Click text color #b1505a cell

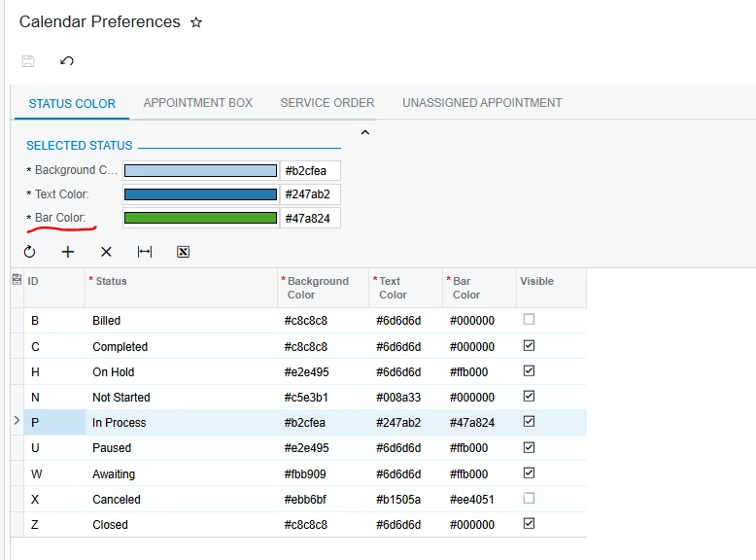(405, 499)
